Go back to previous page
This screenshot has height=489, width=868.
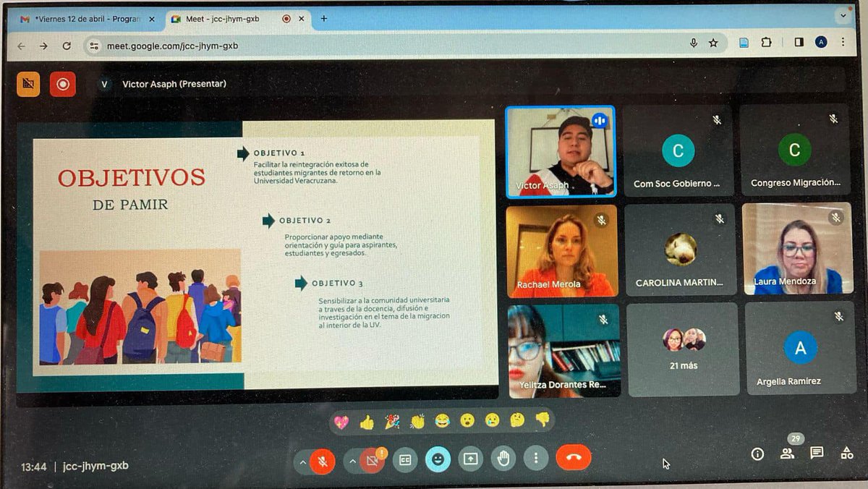pos(21,46)
